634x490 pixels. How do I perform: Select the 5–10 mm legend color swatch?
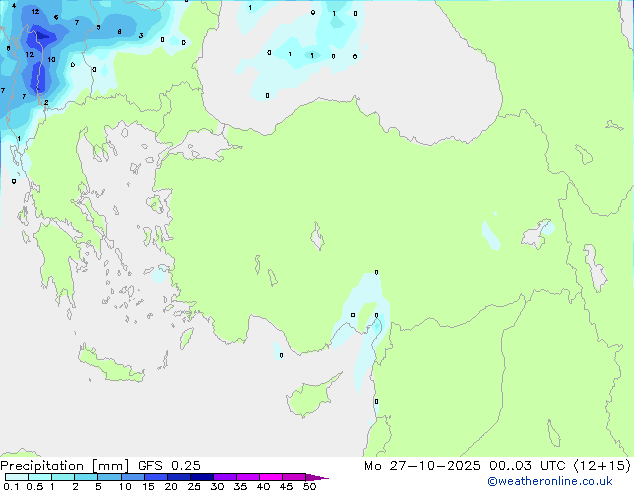tap(110, 477)
